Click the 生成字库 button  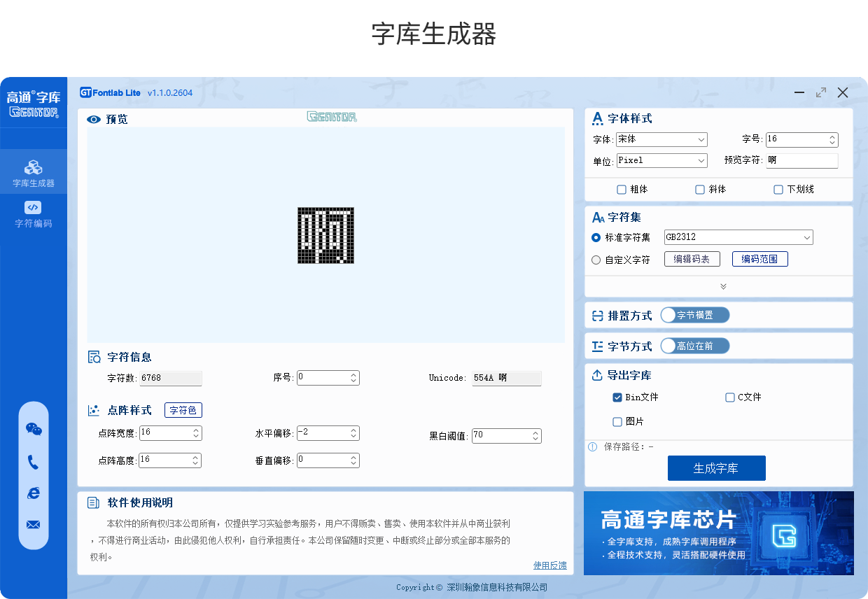(x=716, y=468)
